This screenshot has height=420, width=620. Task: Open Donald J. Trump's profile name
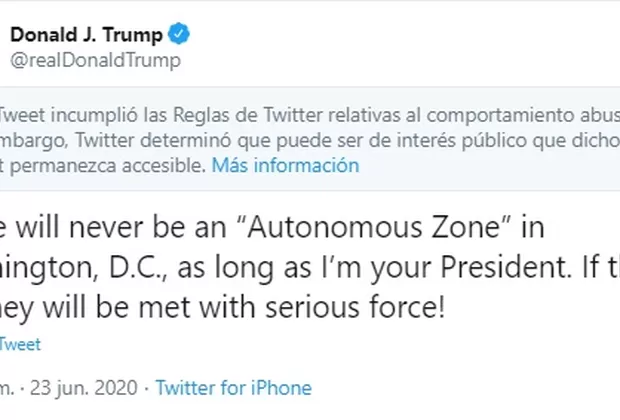86,36
